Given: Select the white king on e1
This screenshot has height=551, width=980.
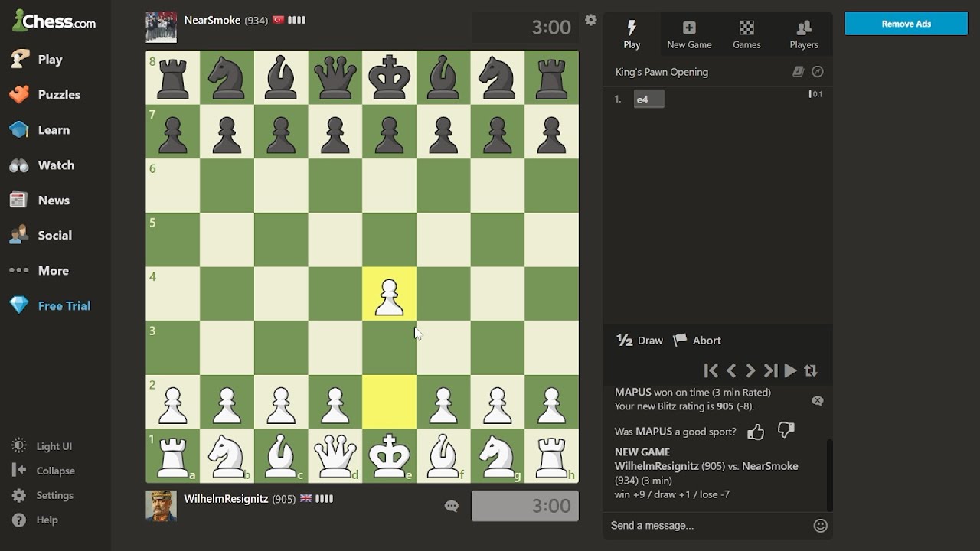Looking at the screenshot, I should coord(389,456).
